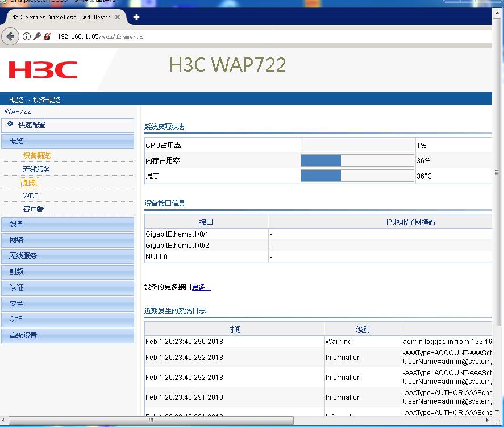Click the WAP722 device name in sidebar
Viewport: 504px width, 427px height.
click(18, 111)
